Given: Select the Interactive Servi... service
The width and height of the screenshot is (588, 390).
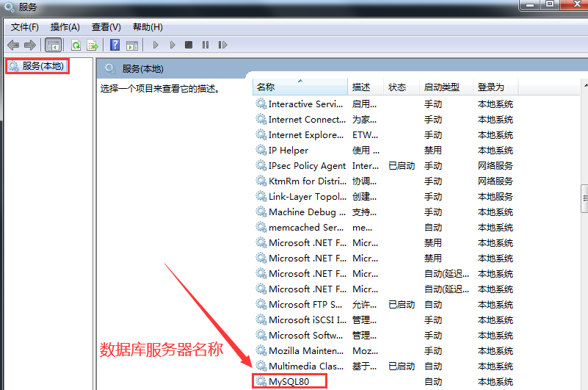Looking at the screenshot, I should click(x=385, y=104).
